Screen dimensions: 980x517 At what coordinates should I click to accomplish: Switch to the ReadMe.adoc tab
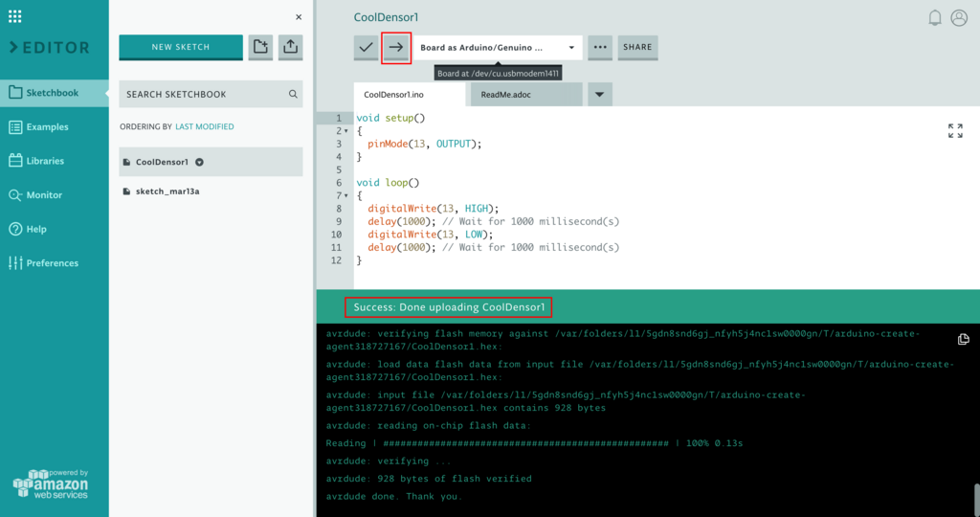(x=526, y=95)
